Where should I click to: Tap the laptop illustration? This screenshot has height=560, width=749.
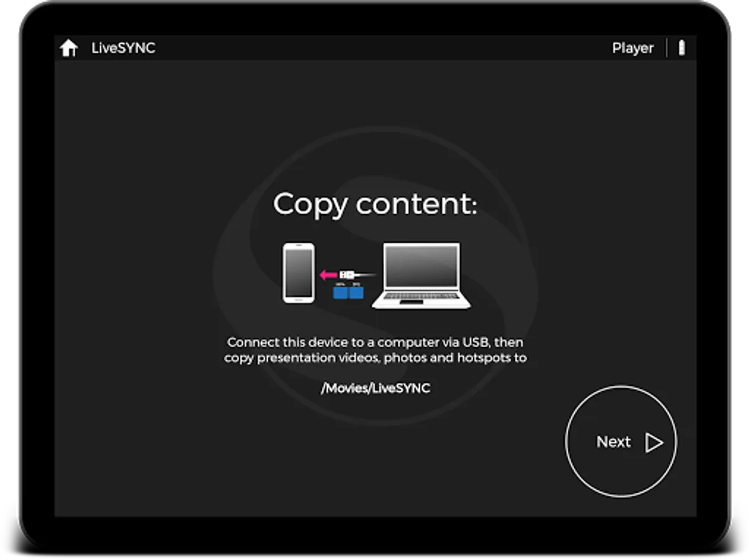tap(422, 276)
